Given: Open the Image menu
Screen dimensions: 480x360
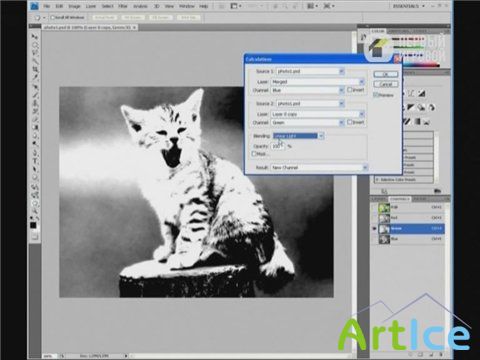Looking at the screenshot, I should pyautogui.click(x=74, y=6).
